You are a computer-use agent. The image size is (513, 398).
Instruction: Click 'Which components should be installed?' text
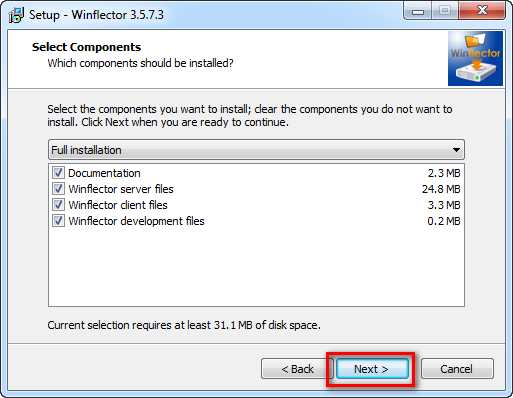[x=140, y=63]
